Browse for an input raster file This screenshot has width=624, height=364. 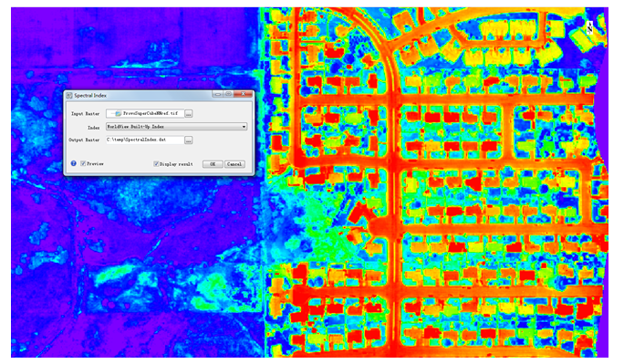(189, 114)
